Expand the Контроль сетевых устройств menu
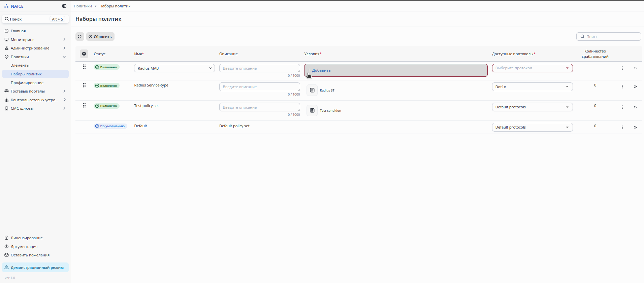The height and width of the screenshot is (283, 644). click(x=35, y=100)
